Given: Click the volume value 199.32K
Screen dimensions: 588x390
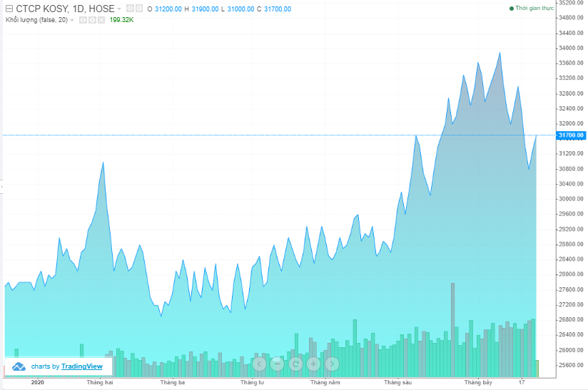Looking at the screenshot, I should [x=121, y=20].
